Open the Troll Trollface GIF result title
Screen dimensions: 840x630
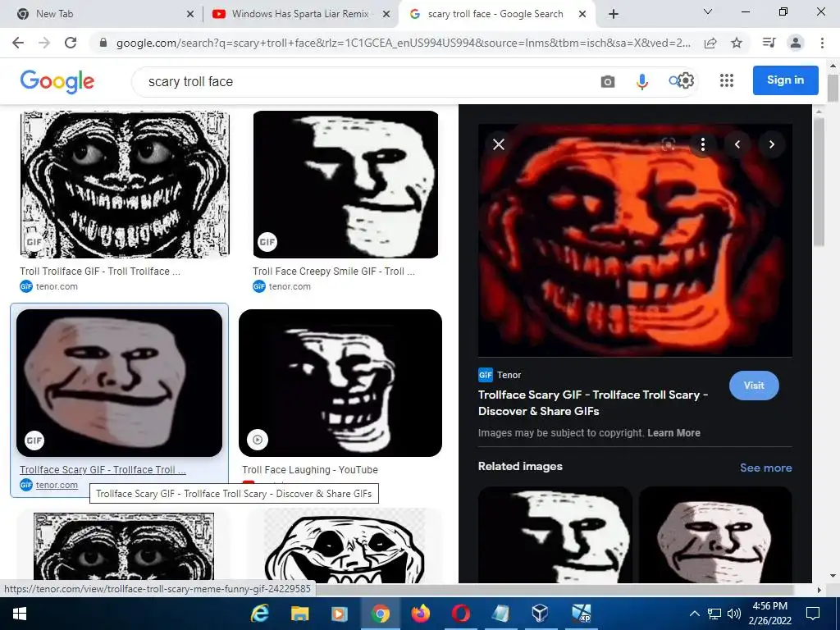pyautogui.click(x=100, y=272)
